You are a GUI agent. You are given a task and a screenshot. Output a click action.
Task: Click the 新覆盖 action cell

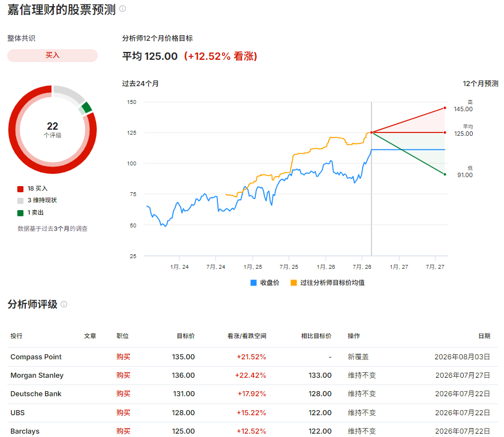pos(358,357)
